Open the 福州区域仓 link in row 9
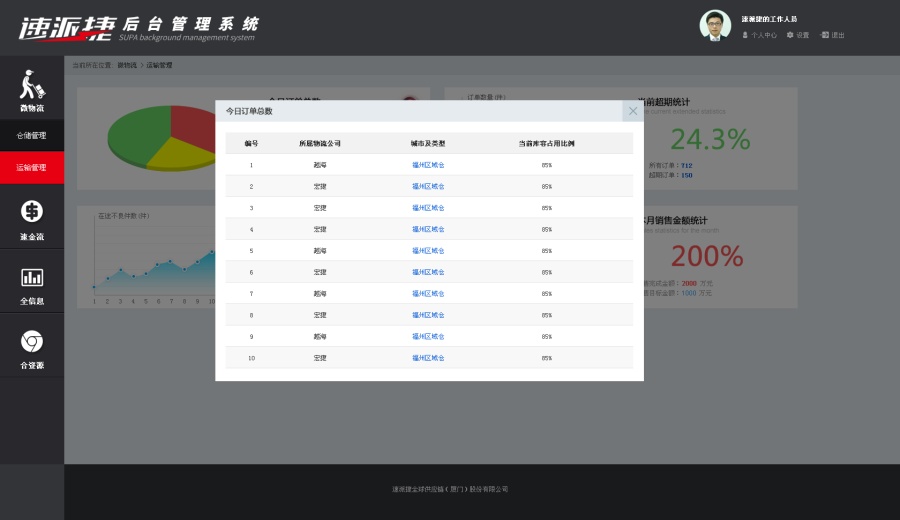 pos(428,336)
